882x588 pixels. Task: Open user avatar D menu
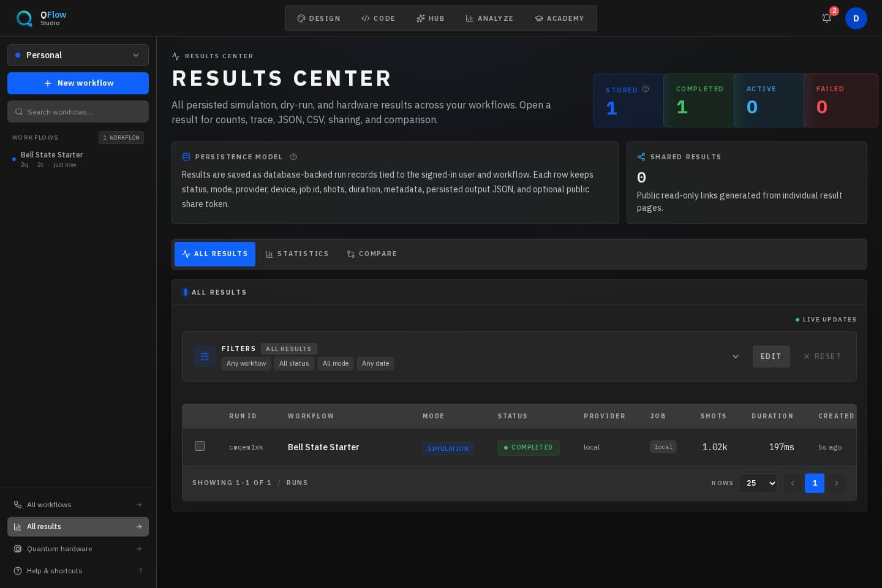tap(856, 18)
